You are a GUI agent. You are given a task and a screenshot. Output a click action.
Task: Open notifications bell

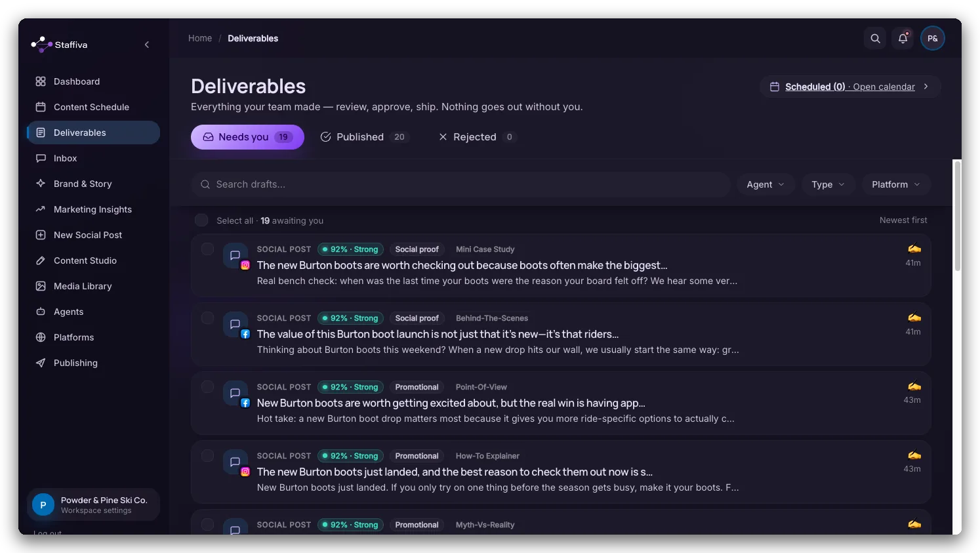coord(903,39)
